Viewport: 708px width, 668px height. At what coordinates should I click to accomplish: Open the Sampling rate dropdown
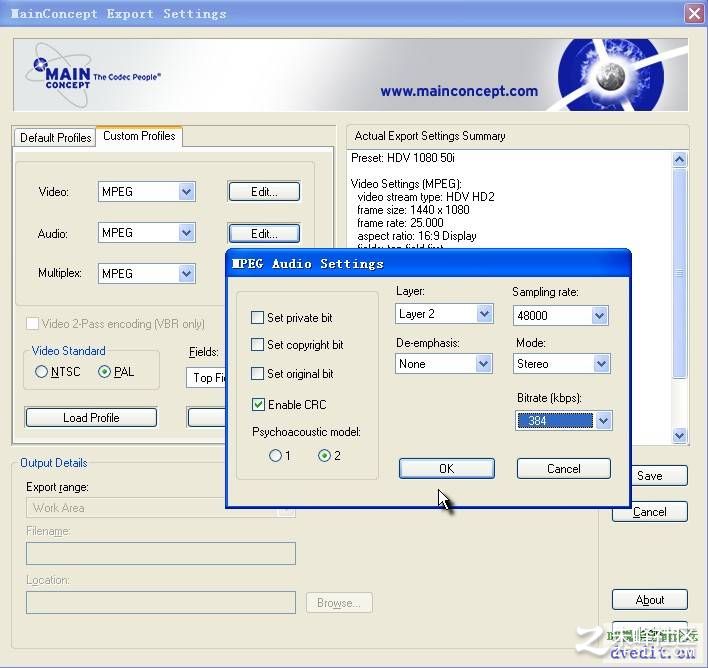(599, 315)
